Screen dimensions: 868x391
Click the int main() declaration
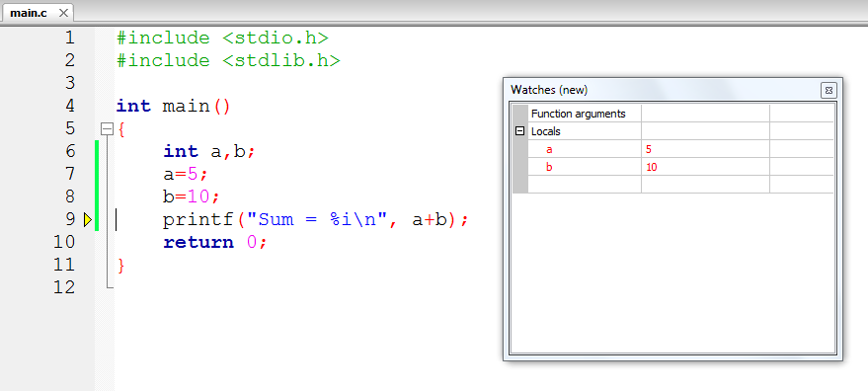point(173,106)
